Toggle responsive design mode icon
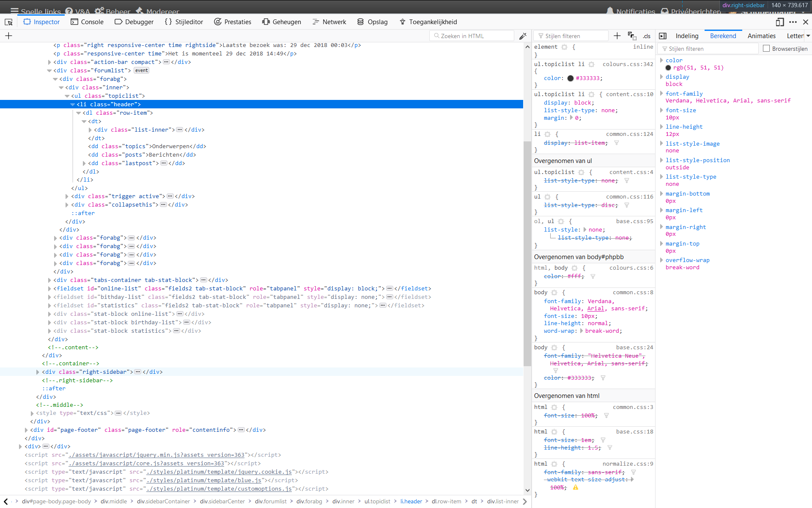Image resolution: width=812 pixels, height=508 pixels. pos(780,22)
